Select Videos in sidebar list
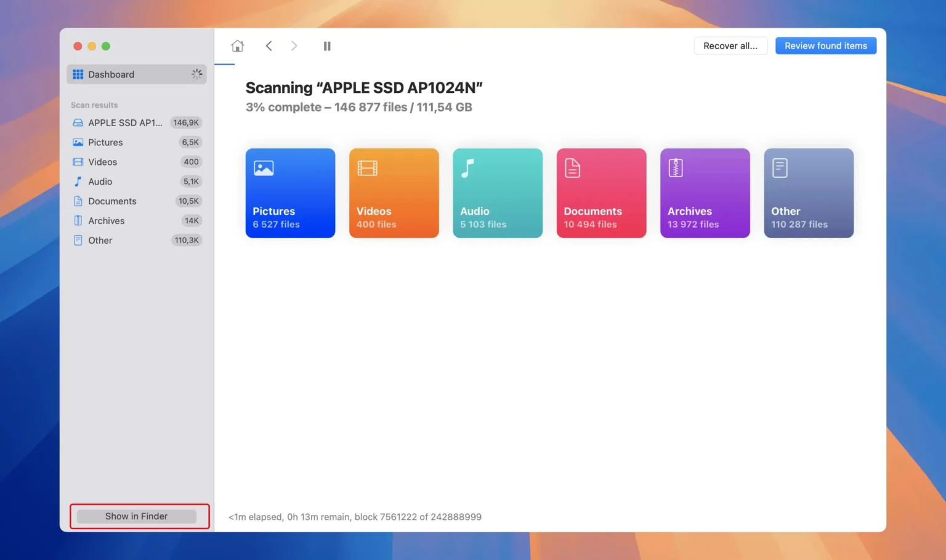This screenshot has height=560, width=946. (x=102, y=162)
